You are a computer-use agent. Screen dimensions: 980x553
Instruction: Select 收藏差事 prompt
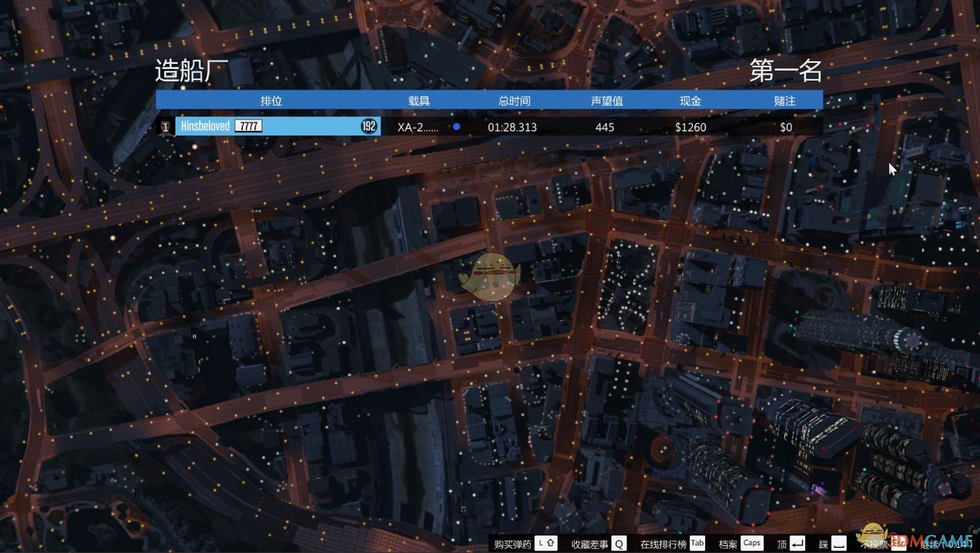pyautogui.click(x=590, y=544)
